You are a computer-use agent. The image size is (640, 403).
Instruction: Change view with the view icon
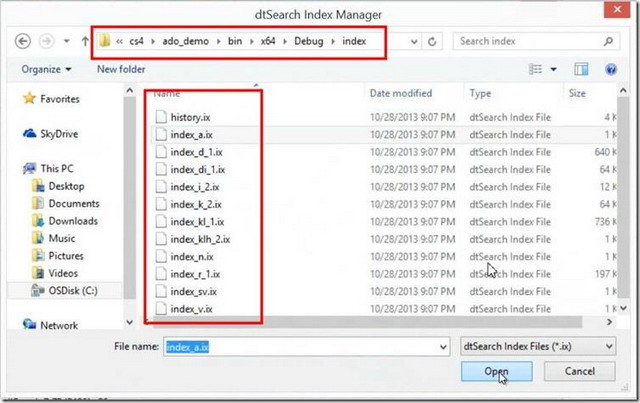[535, 69]
